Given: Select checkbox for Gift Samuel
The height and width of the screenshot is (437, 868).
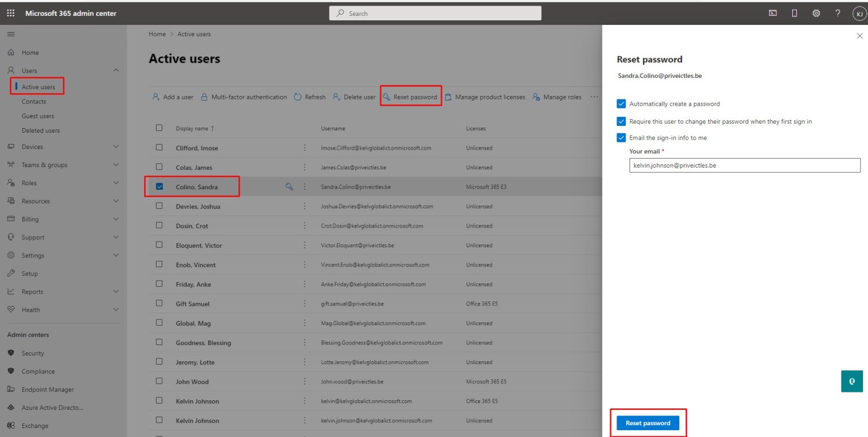Looking at the screenshot, I should click(x=159, y=303).
